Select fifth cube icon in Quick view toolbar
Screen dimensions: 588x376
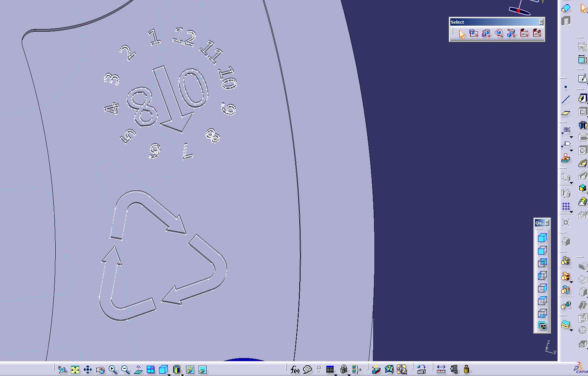click(x=542, y=289)
